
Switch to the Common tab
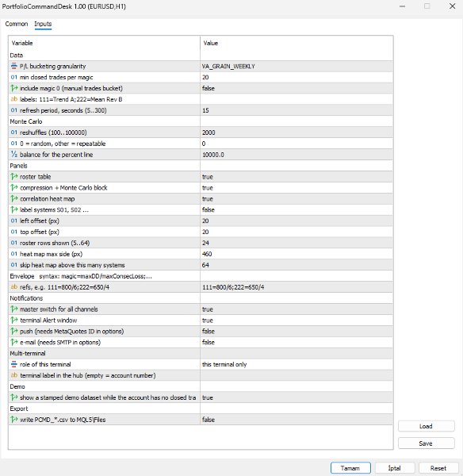(17, 24)
